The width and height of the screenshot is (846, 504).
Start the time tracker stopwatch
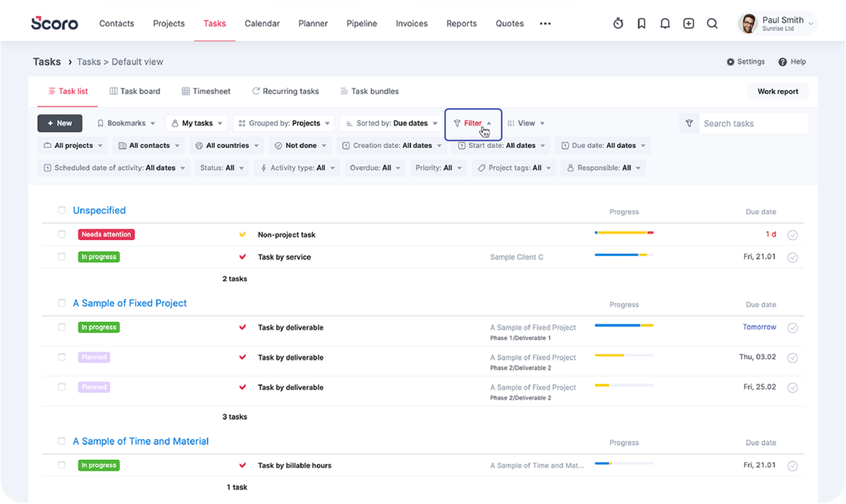click(x=618, y=23)
